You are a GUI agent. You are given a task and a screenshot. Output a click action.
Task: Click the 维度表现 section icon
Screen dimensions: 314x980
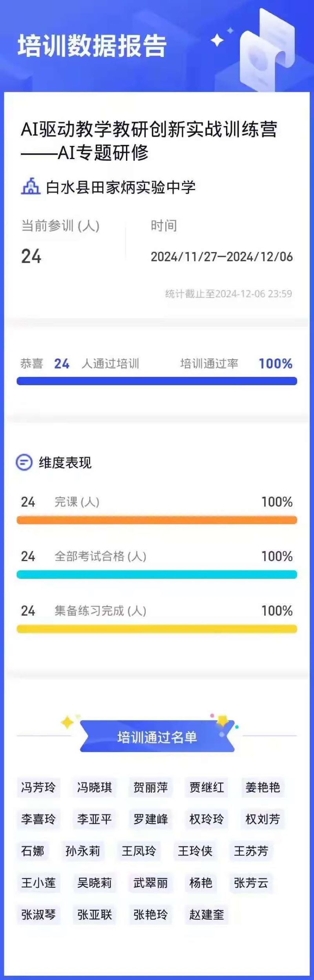coord(24,462)
